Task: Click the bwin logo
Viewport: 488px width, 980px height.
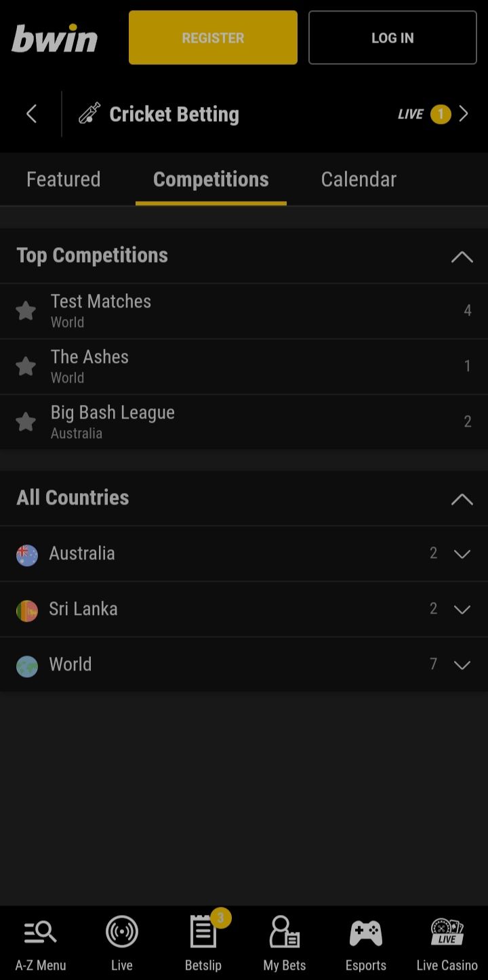Action: [x=55, y=38]
